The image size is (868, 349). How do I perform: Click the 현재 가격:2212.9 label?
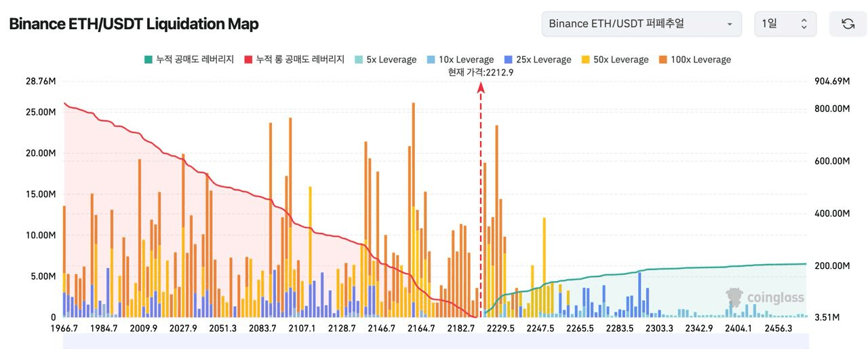481,73
